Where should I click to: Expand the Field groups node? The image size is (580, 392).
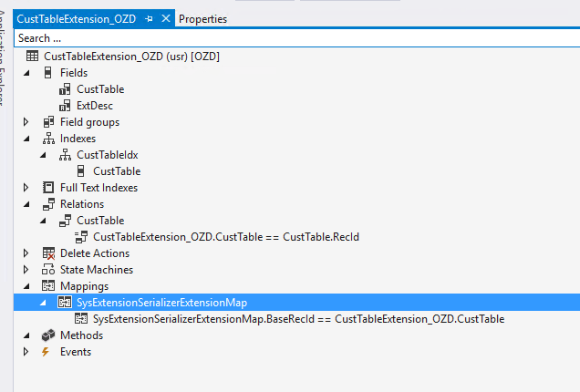pos(26,122)
